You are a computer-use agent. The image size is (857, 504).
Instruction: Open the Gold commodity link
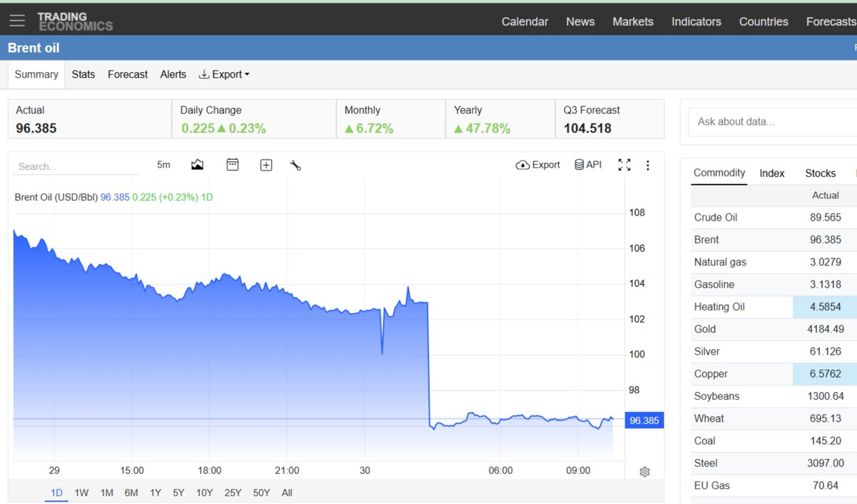tap(705, 329)
